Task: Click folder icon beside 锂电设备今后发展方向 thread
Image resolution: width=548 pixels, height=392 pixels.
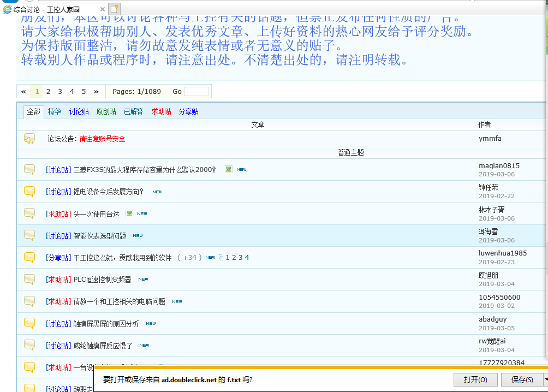Action: 29,192
